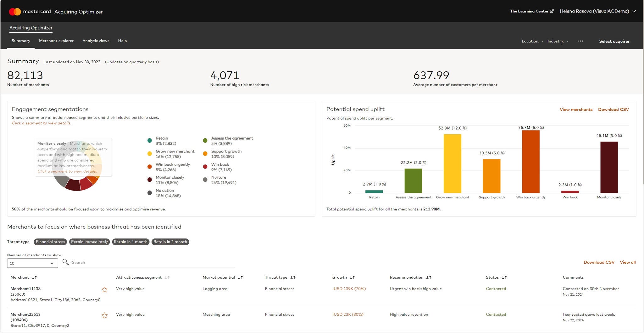644x333 pixels.
Task: Click the three-dot more filters icon
Action: coord(580,41)
